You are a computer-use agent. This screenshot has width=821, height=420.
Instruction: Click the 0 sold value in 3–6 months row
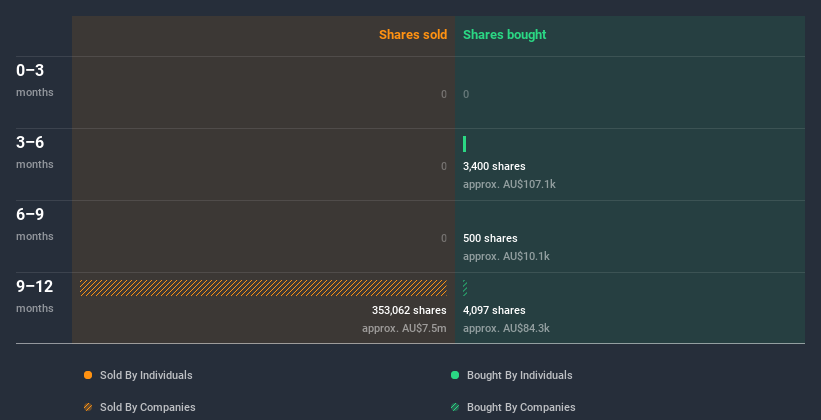point(444,167)
